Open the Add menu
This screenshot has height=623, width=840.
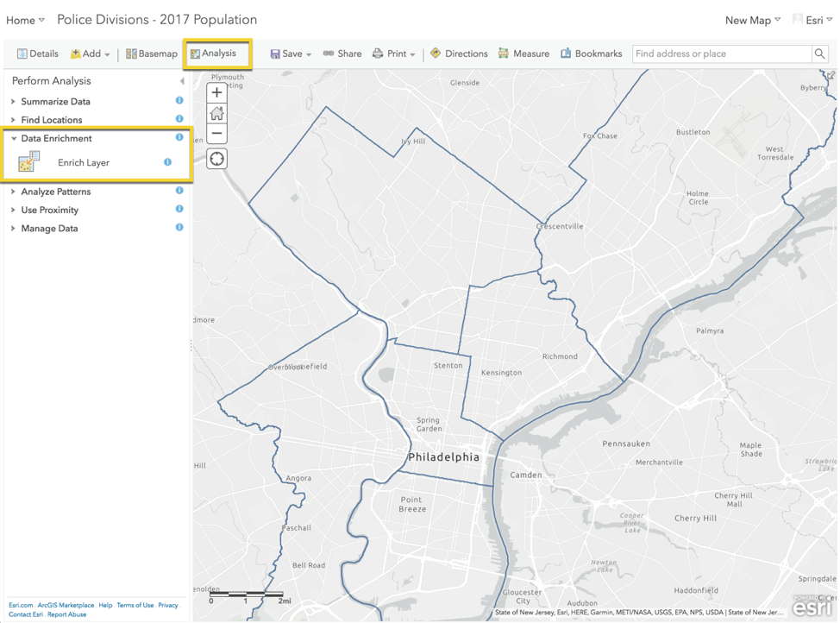[x=90, y=53]
